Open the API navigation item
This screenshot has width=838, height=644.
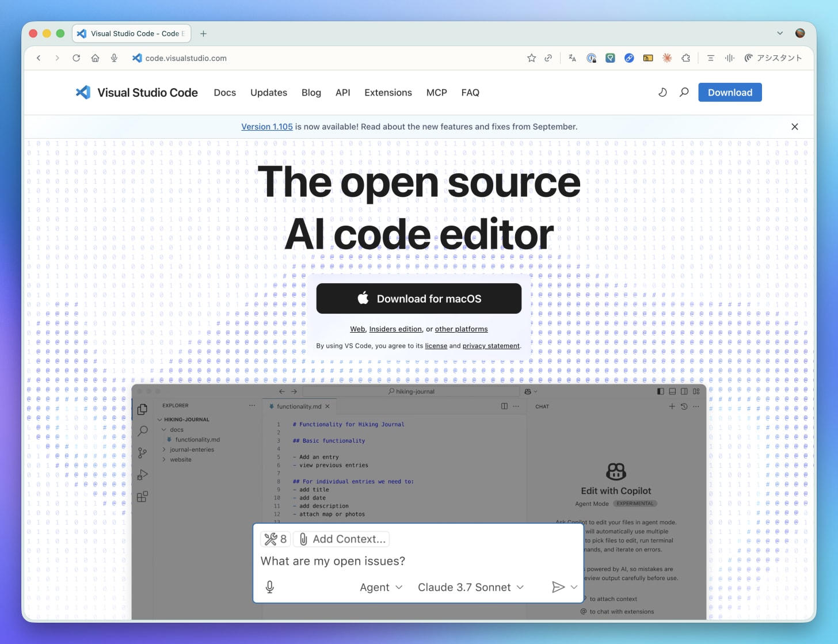pyautogui.click(x=343, y=93)
